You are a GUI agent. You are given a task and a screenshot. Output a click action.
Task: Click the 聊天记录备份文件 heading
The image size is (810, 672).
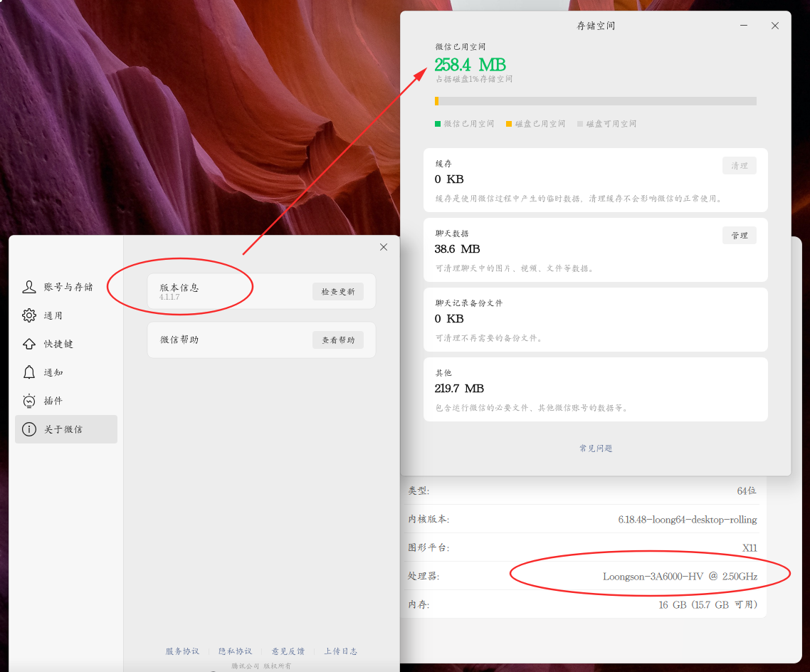tap(469, 303)
